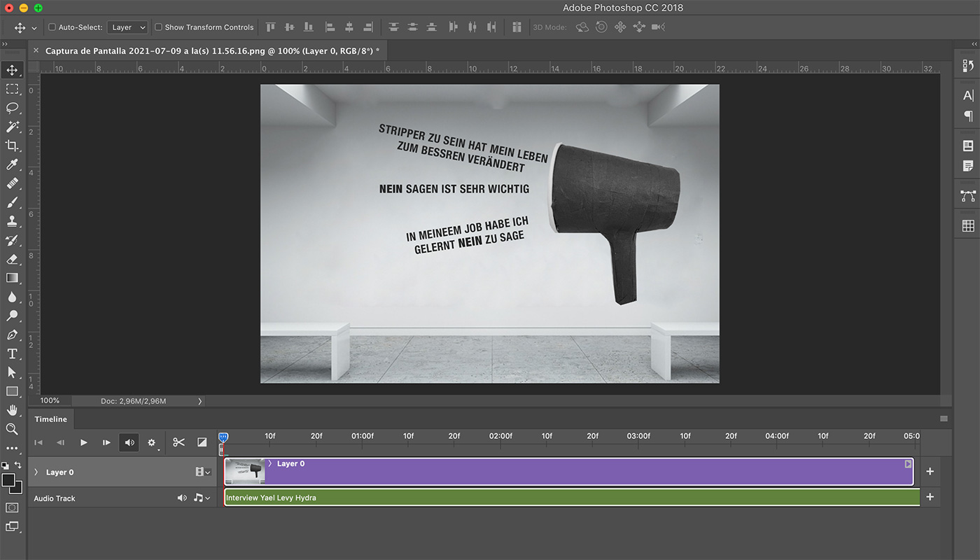The image size is (980, 560).
Task: Add media to the Layer 0 track
Action: pos(930,472)
